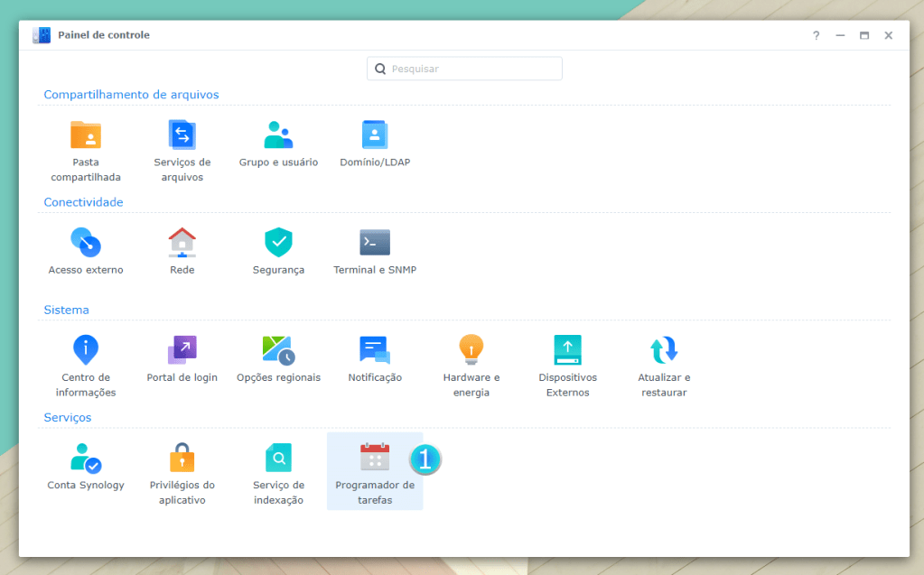The height and width of the screenshot is (575, 924).
Task: Open Notificação settings
Action: coord(374,350)
